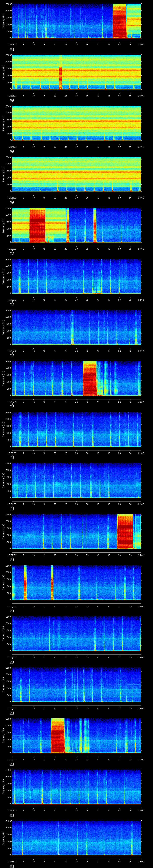
Task: Select the widest red block in the 10:26:00 spectrogram
Action: pyautogui.click(x=37, y=225)
